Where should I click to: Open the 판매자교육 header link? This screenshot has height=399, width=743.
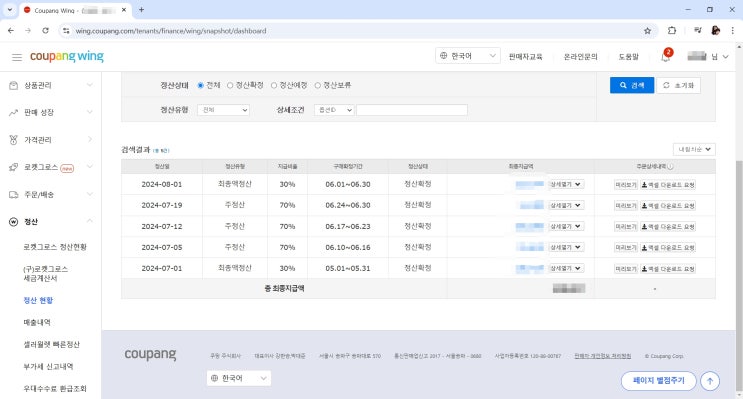pyautogui.click(x=526, y=56)
